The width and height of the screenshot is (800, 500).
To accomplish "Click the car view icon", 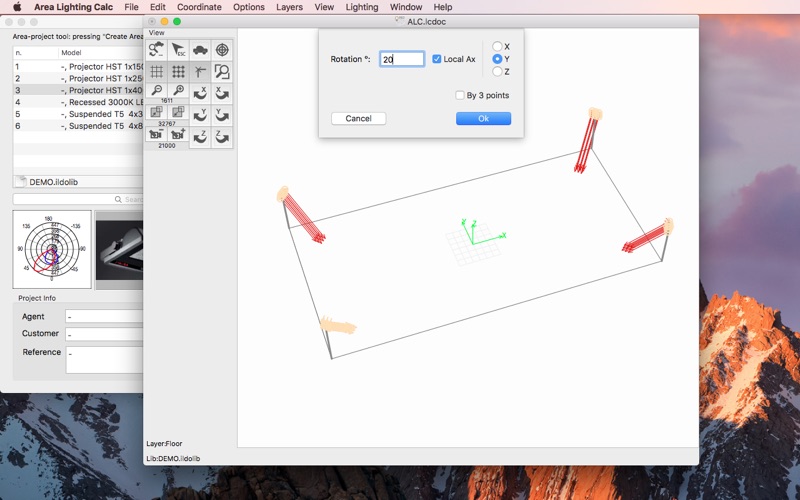I will point(200,50).
